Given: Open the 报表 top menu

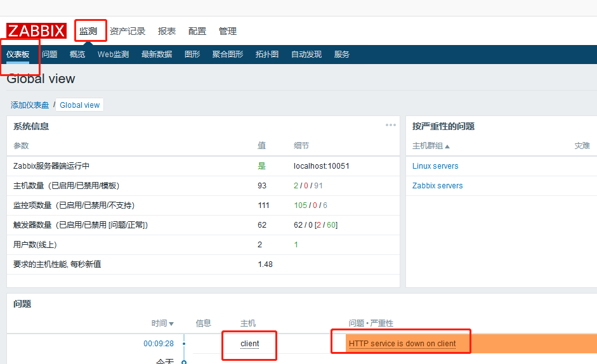Looking at the screenshot, I should 167,31.
